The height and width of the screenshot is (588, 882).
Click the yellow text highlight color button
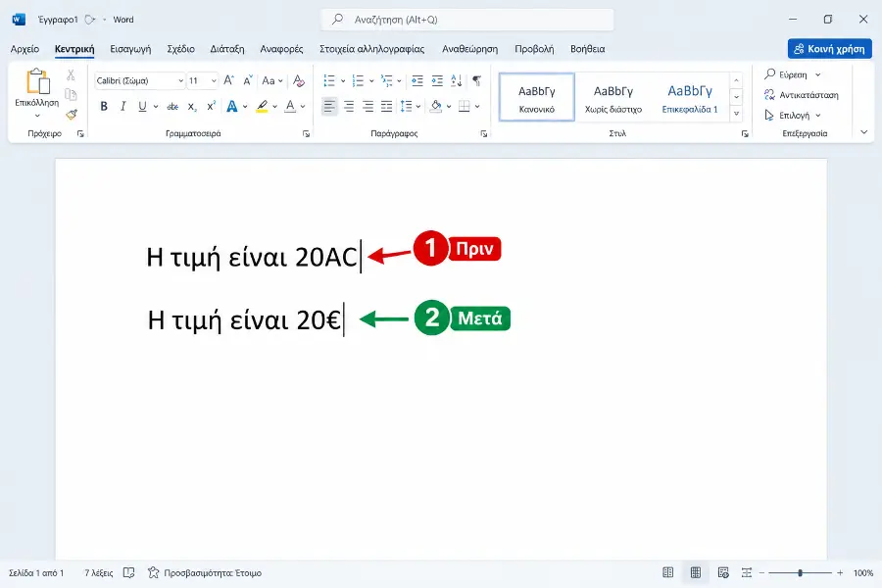(x=262, y=107)
